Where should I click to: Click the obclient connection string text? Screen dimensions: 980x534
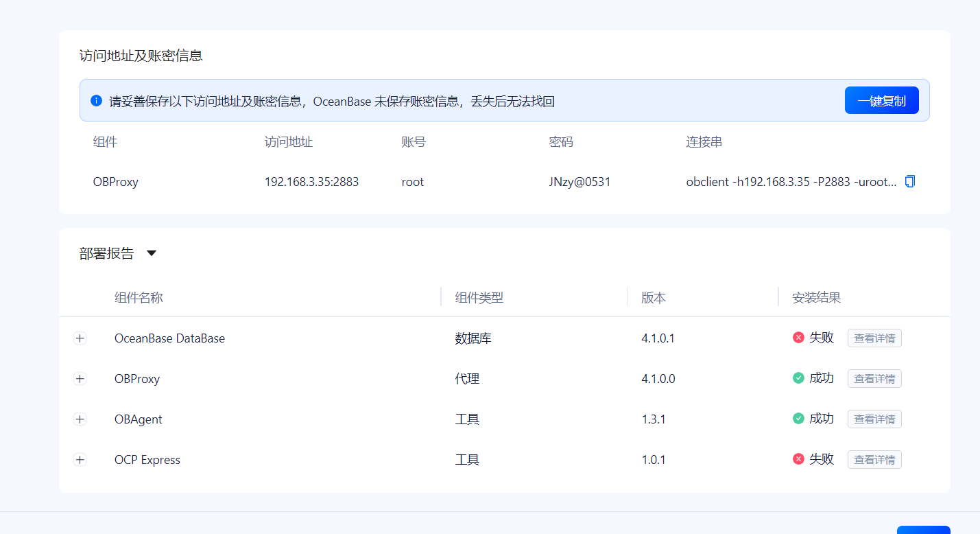click(791, 182)
